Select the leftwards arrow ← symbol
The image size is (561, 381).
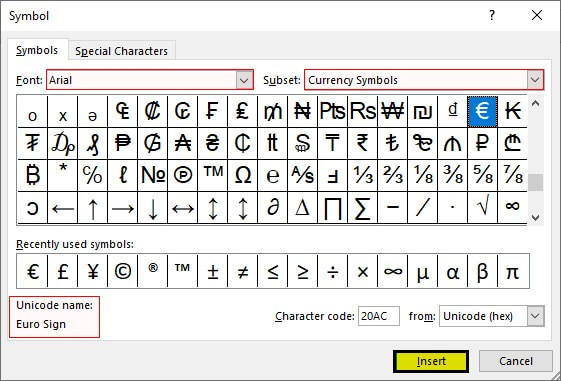point(63,208)
